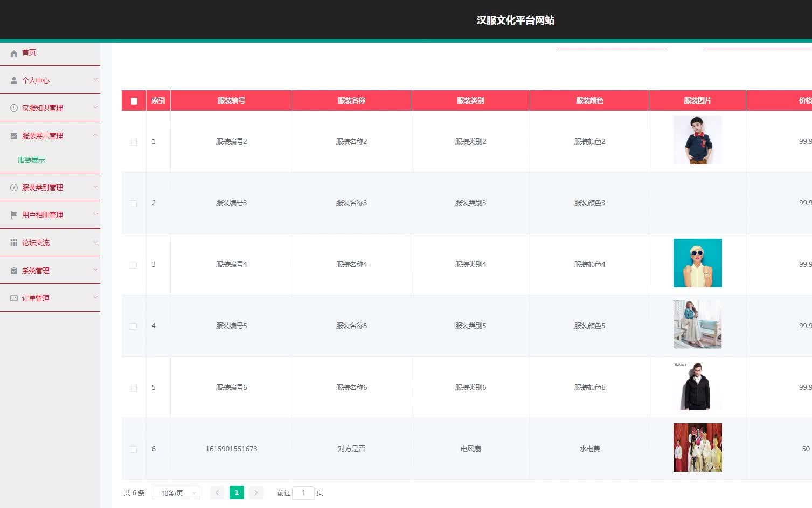Collapse the 服装展示管理 chevron
The height and width of the screenshot is (508, 812).
[95, 135]
